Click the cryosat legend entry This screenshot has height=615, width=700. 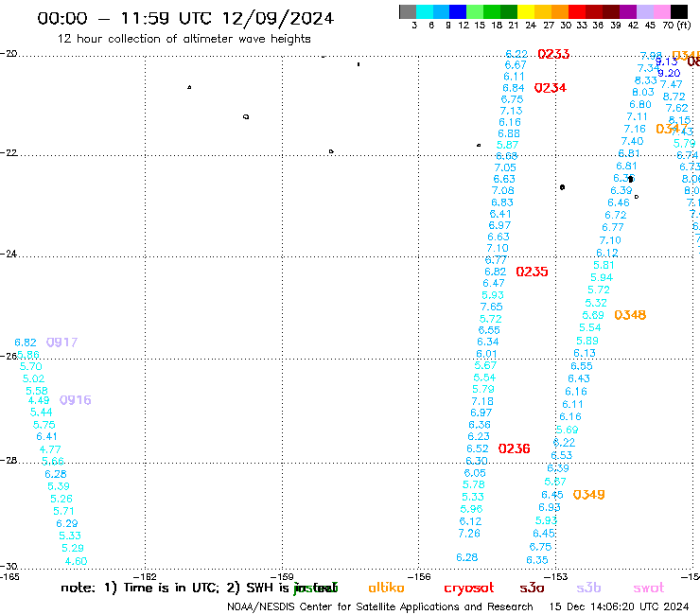469,589
